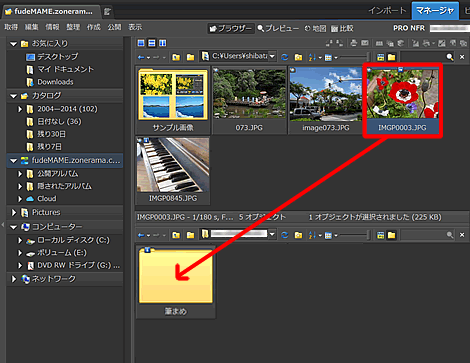Select the horizontal split layout icon
Viewport: 470px width, 363px height.
[x=152, y=43]
